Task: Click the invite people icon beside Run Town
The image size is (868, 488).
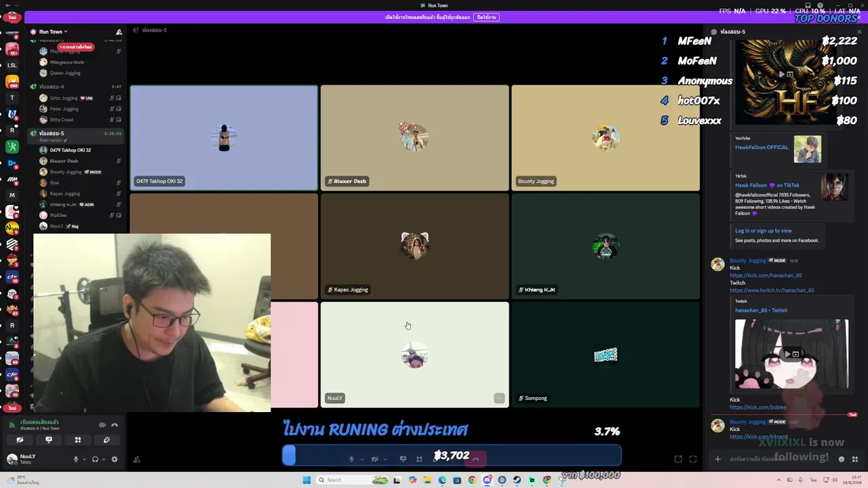Action: [119, 32]
